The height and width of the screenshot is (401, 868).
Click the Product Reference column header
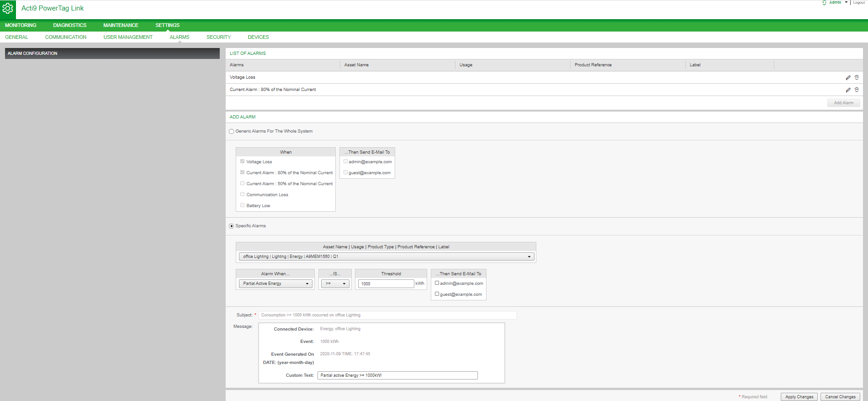click(x=593, y=65)
